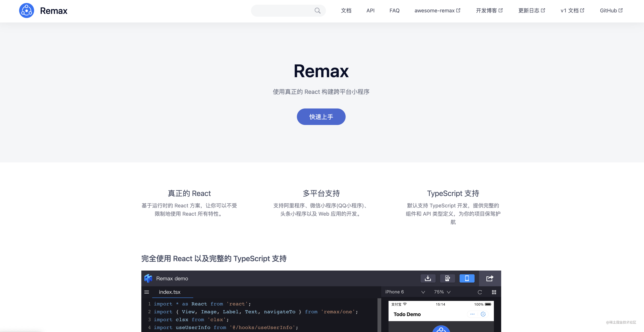Click the search magnifier icon
This screenshot has height=332, width=644.
pos(317,10)
